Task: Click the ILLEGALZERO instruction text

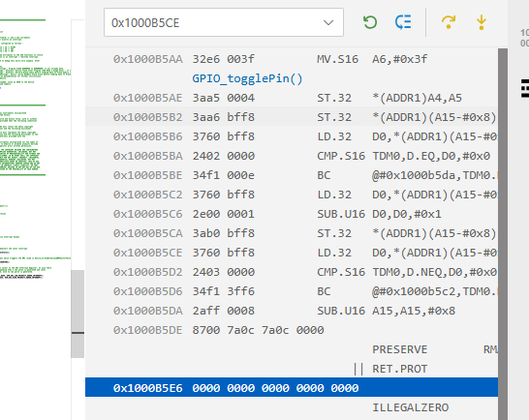Action: 410,407
